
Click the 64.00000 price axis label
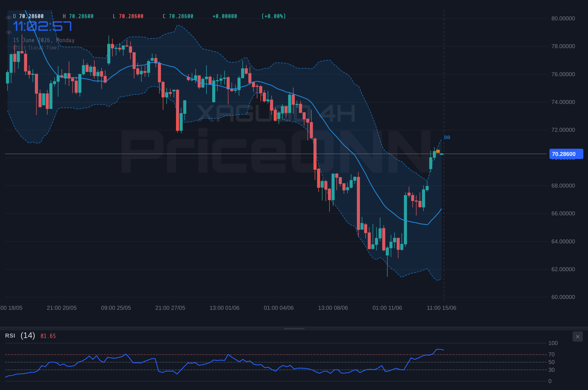pos(563,242)
